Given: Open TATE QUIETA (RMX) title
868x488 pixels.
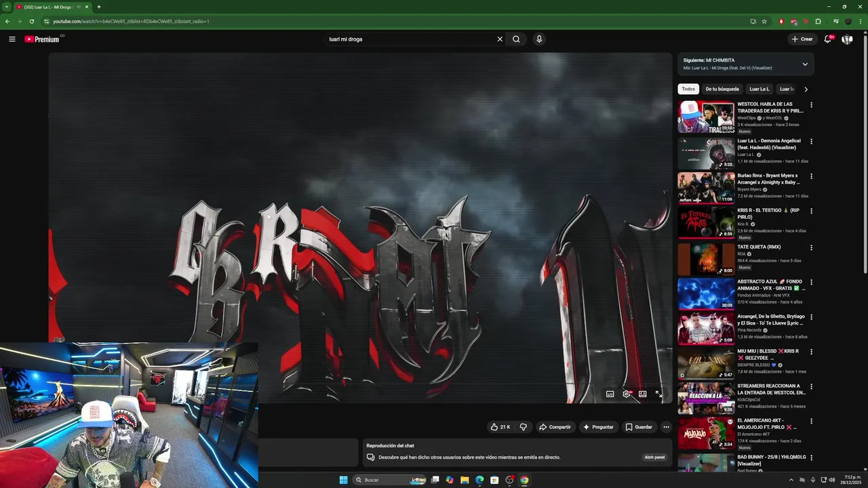Looking at the screenshot, I should (x=759, y=247).
